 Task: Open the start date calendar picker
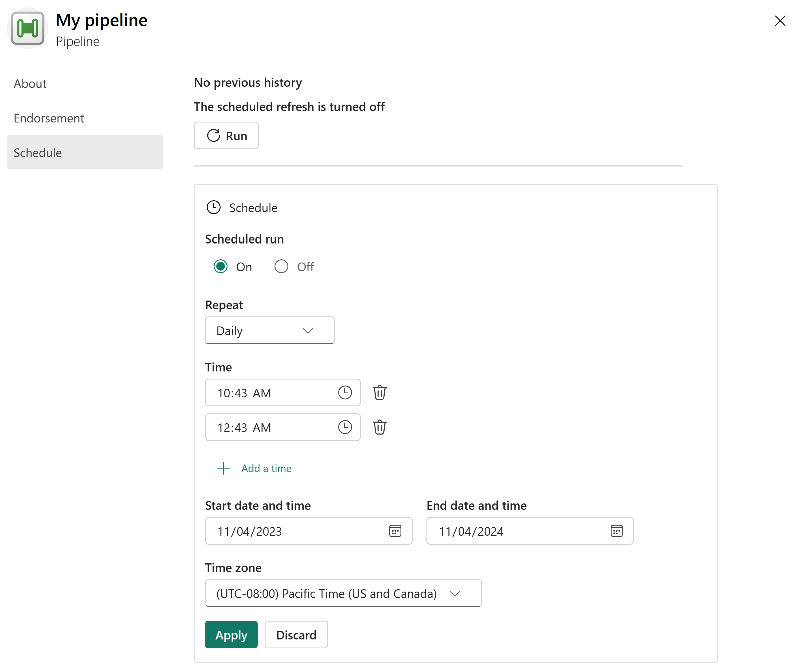click(395, 531)
